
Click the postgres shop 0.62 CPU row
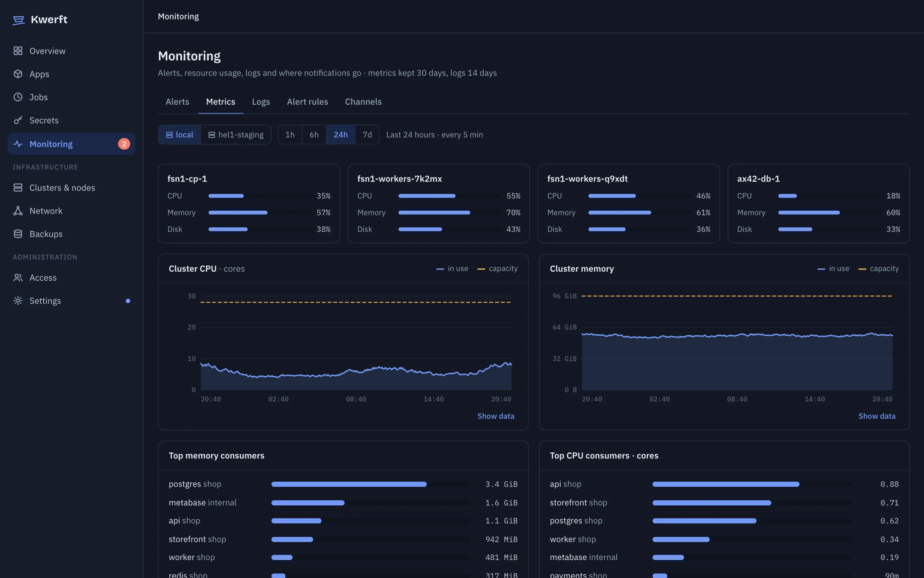[724, 521]
